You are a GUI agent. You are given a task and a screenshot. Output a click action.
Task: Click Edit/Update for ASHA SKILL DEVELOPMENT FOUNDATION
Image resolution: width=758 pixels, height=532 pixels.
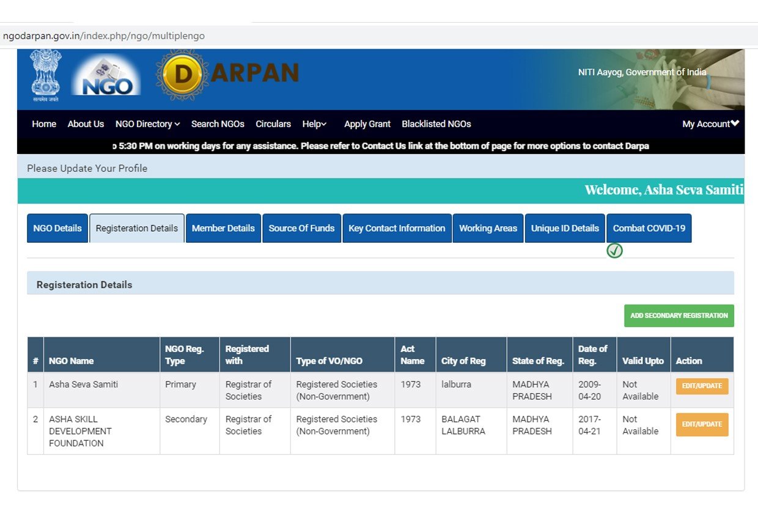(x=702, y=424)
